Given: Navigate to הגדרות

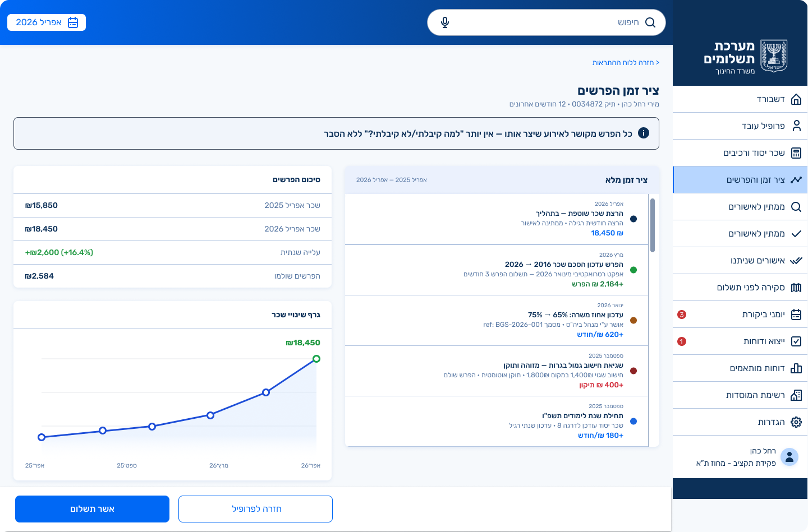Looking at the screenshot, I should [740, 422].
